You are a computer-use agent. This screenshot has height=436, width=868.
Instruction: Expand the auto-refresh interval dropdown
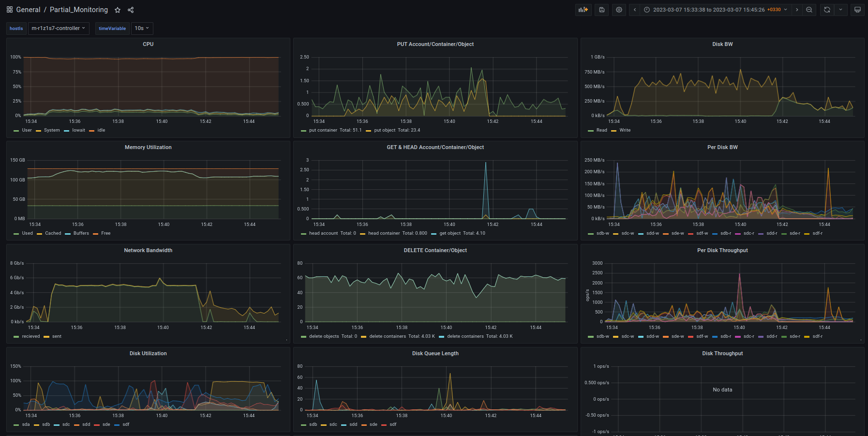click(x=840, y=10)
